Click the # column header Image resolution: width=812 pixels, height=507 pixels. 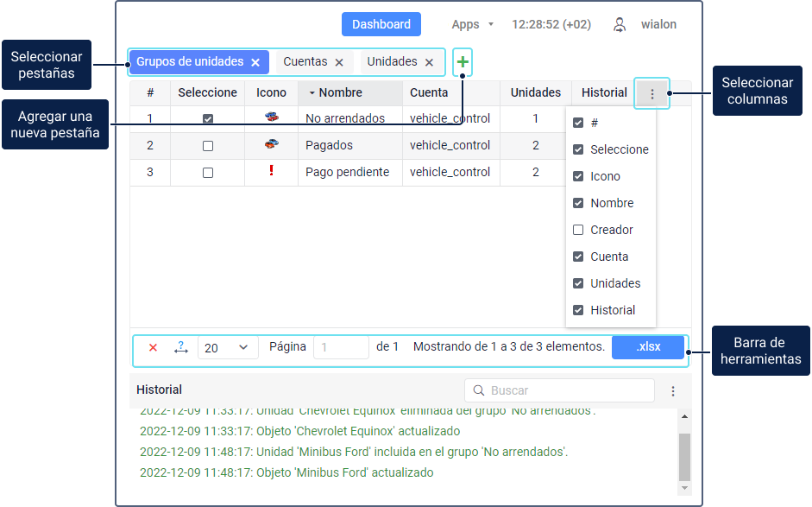(150, 92)
